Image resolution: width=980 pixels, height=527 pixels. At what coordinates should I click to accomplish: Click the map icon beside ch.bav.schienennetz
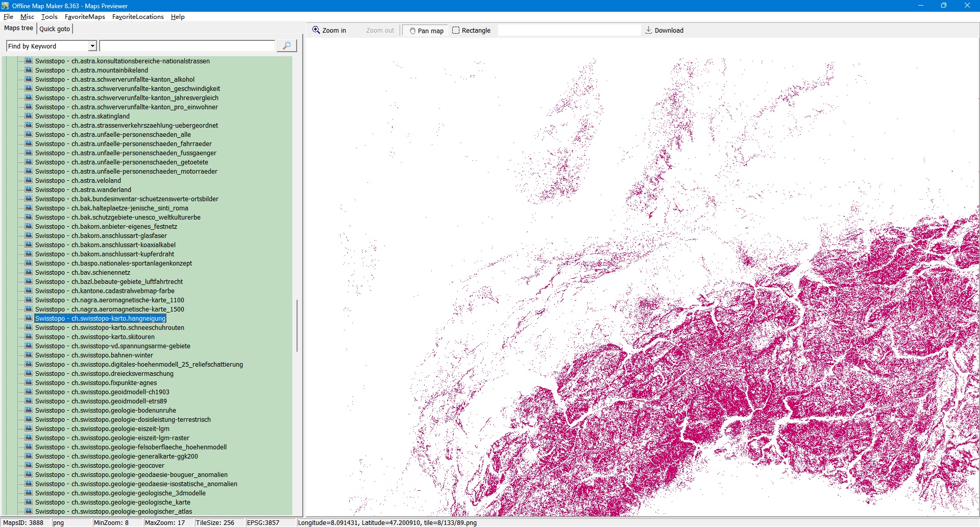29,272
